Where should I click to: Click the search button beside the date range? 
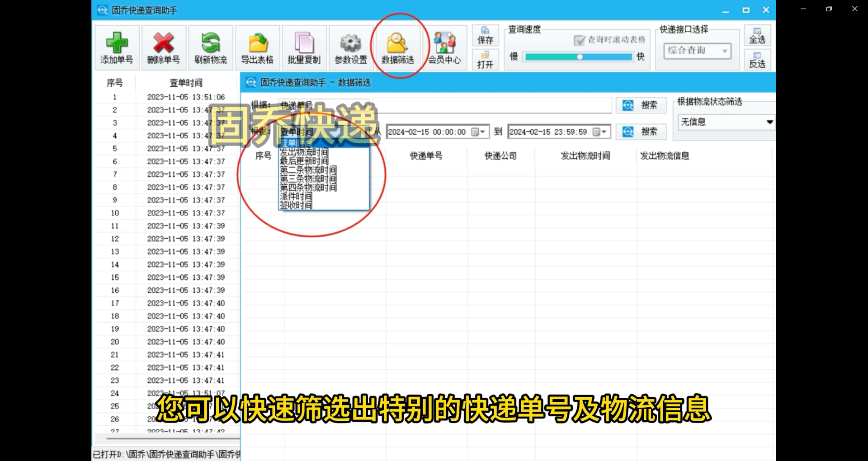[641, 132]
